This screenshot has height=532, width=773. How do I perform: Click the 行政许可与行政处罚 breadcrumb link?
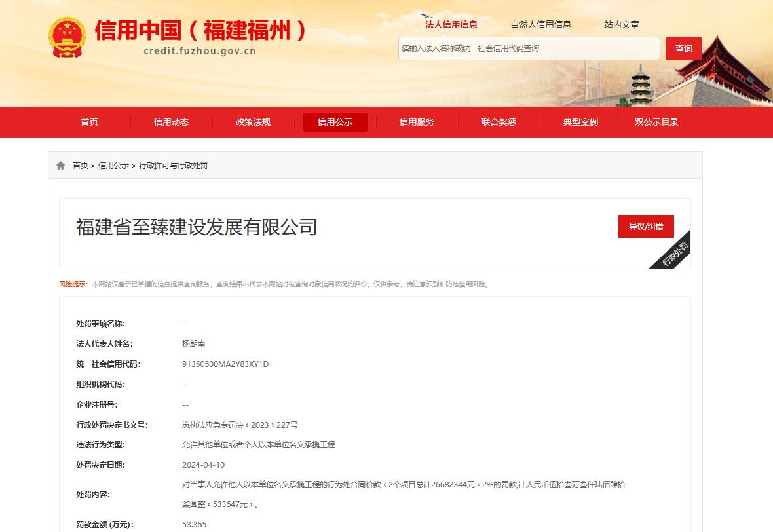point(173,166)
